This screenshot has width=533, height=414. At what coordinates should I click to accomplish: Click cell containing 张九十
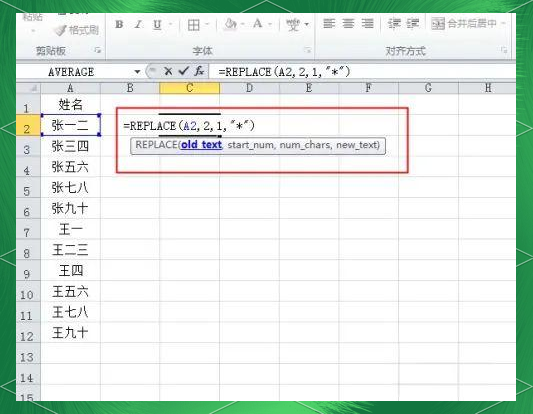point(70,208)
